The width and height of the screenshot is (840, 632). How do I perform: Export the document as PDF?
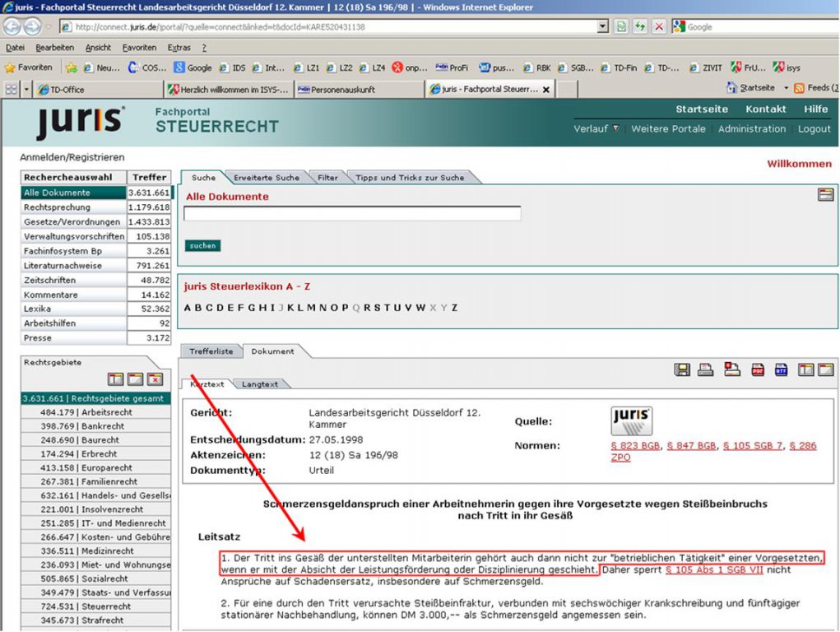coord(758,369)
